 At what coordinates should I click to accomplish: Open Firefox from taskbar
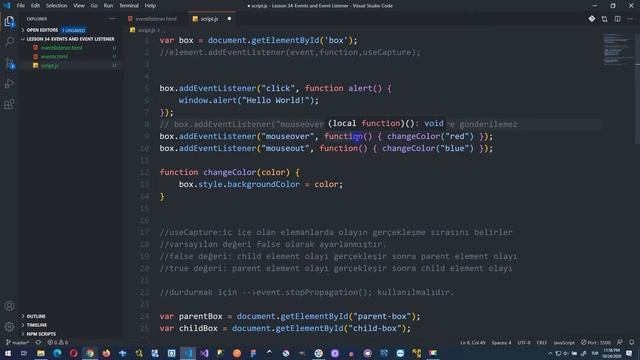[106, 353]
